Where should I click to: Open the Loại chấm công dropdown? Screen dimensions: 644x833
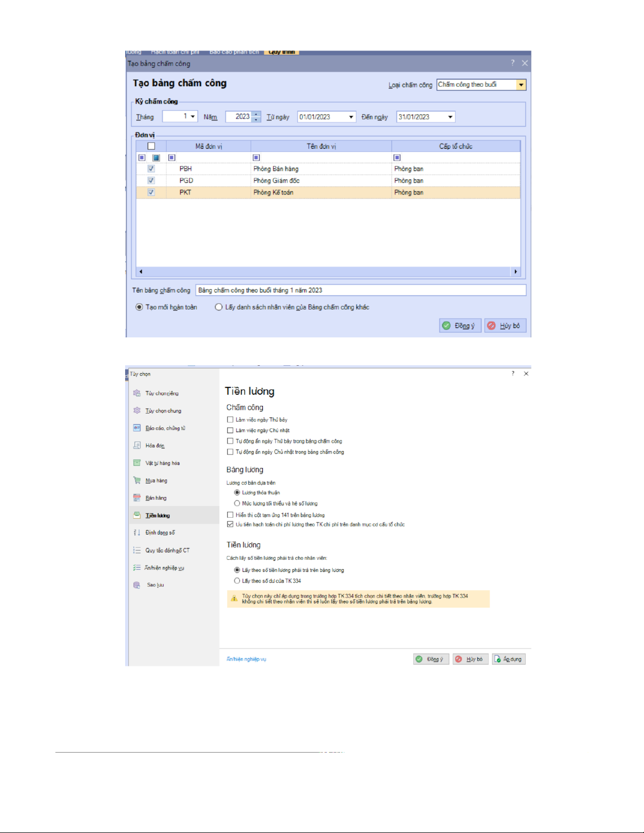(520, 85)
